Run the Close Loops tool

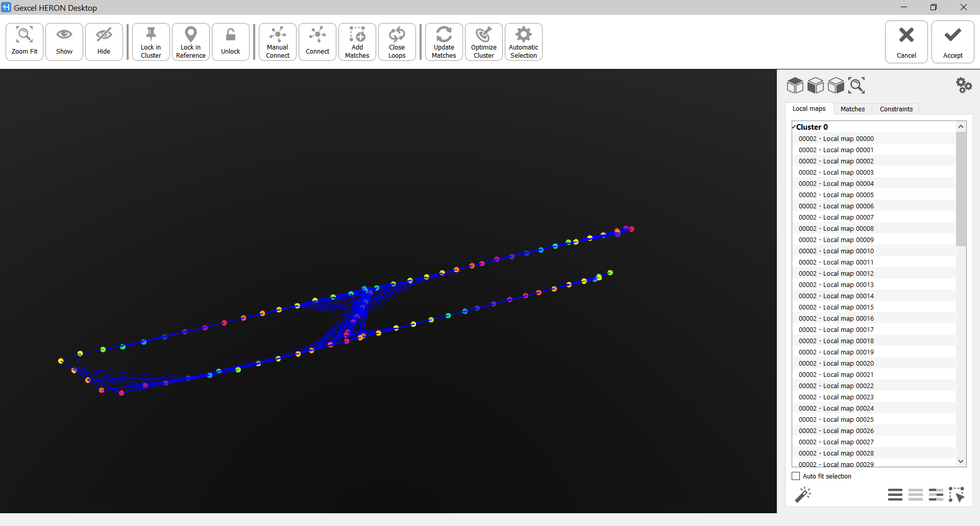(397, 42)
